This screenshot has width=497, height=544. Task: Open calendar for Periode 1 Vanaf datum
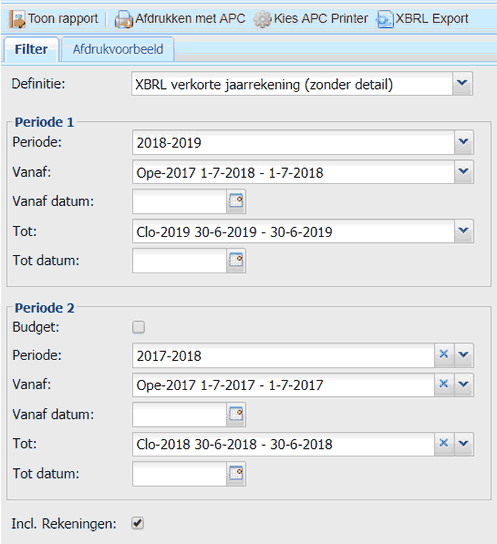click(236, 202)
